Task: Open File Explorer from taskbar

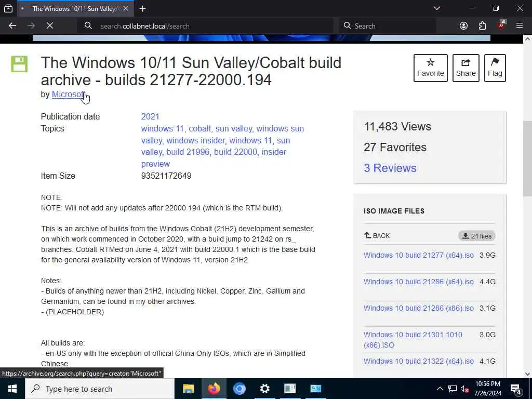Action: (188, 389)
